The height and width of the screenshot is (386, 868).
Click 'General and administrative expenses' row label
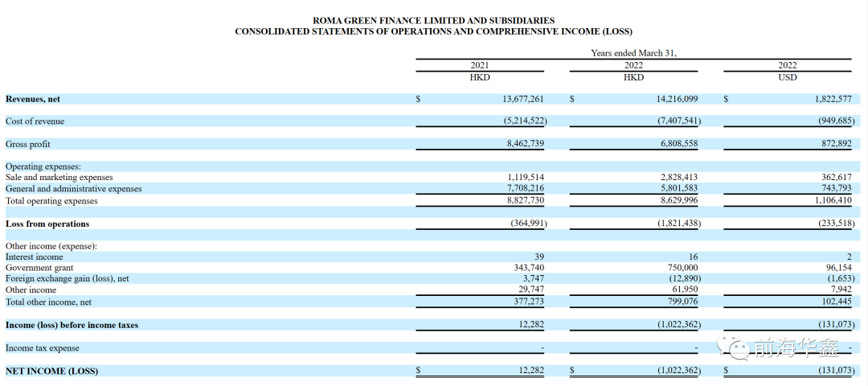tap(74, 189)
